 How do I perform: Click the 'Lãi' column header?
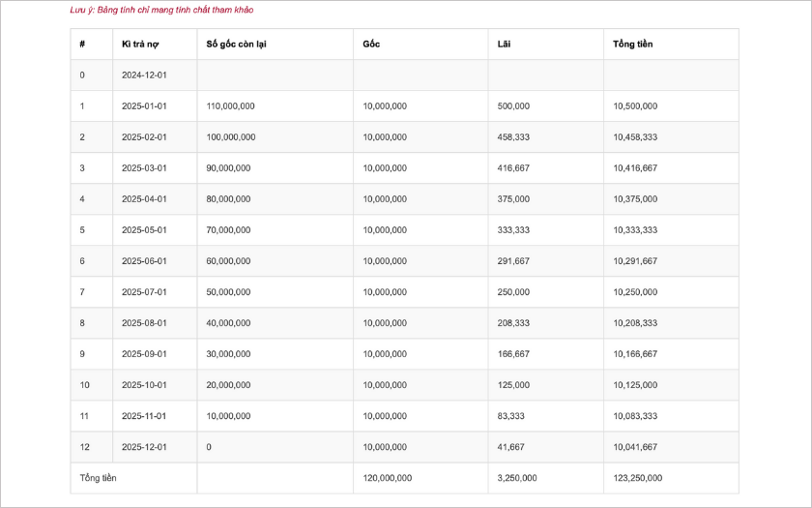click(x=504, y=45)
